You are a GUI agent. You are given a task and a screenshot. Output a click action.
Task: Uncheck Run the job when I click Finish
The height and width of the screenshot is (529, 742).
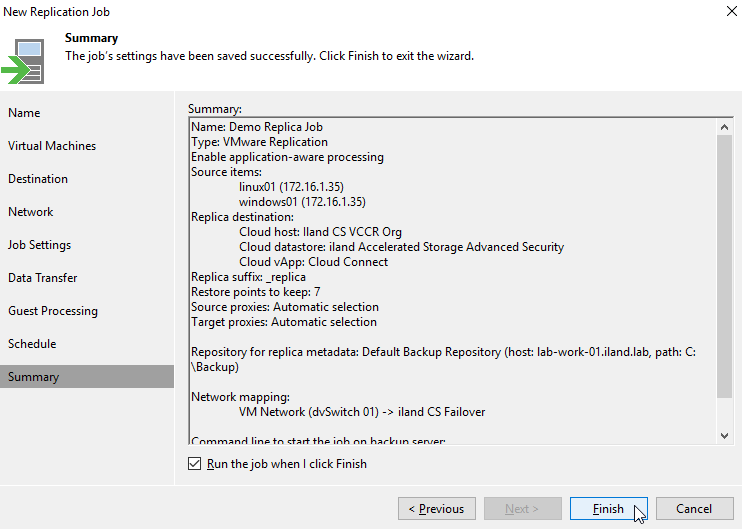click(194, 464)
